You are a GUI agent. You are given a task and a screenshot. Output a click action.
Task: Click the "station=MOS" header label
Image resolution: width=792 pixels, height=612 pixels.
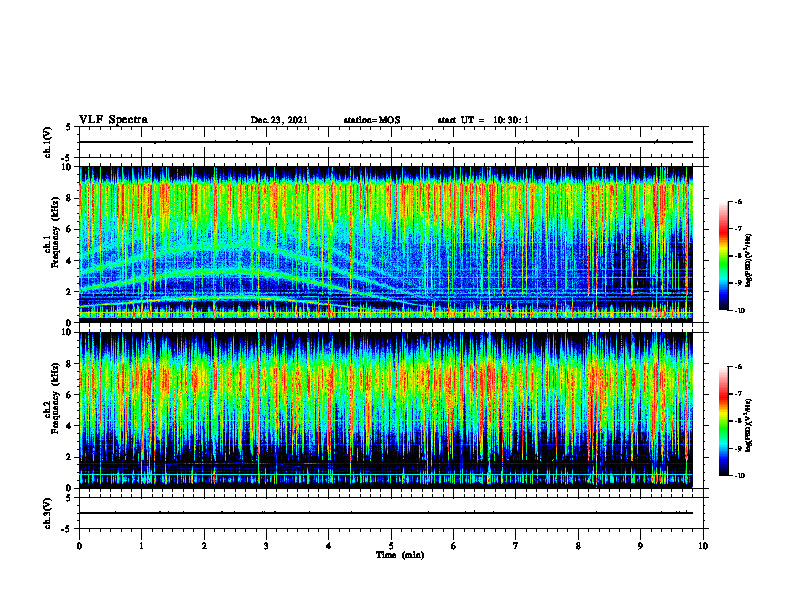[x=372, y=120]
